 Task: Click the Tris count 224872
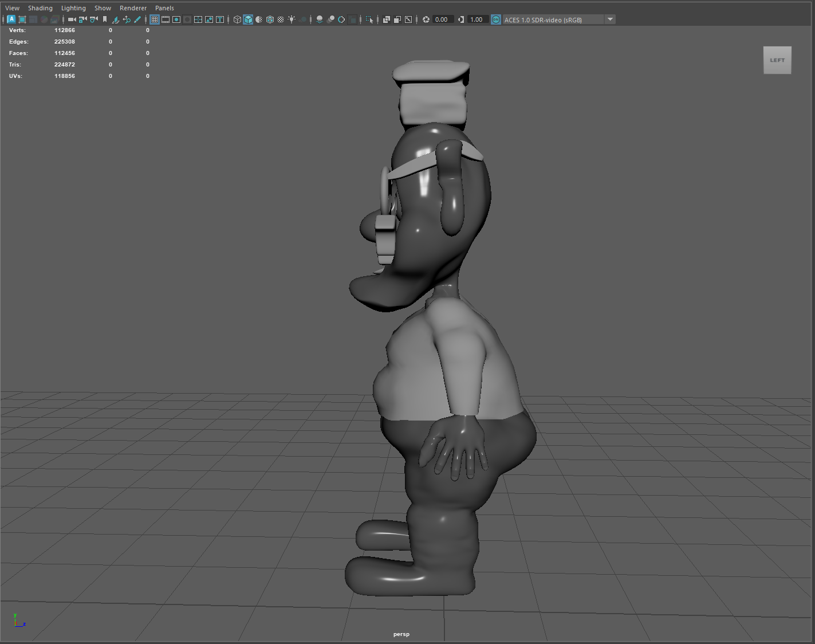pos(65,65)
